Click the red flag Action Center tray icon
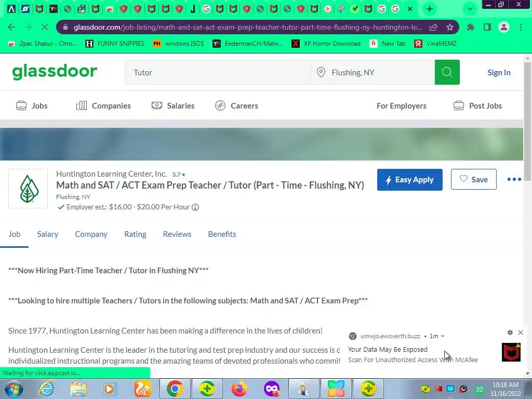Viewport: 532px width, 399px height. tap(438, 389)
